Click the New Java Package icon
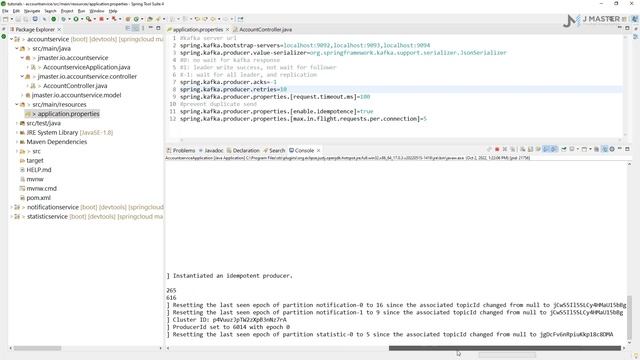Viewport: 640px width, 360px height. point(128,19)
